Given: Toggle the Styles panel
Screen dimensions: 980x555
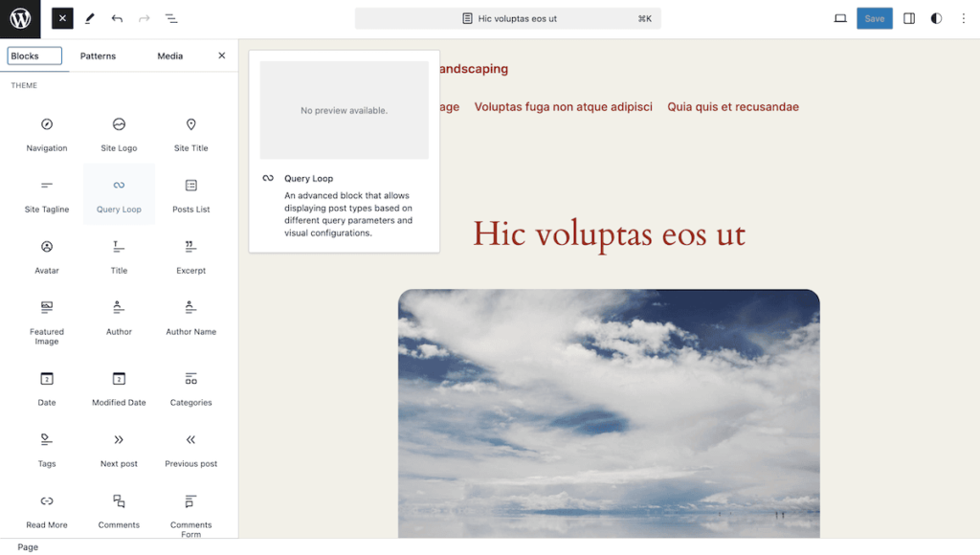Looking at the screenshot, I should [x=936, y=18].
